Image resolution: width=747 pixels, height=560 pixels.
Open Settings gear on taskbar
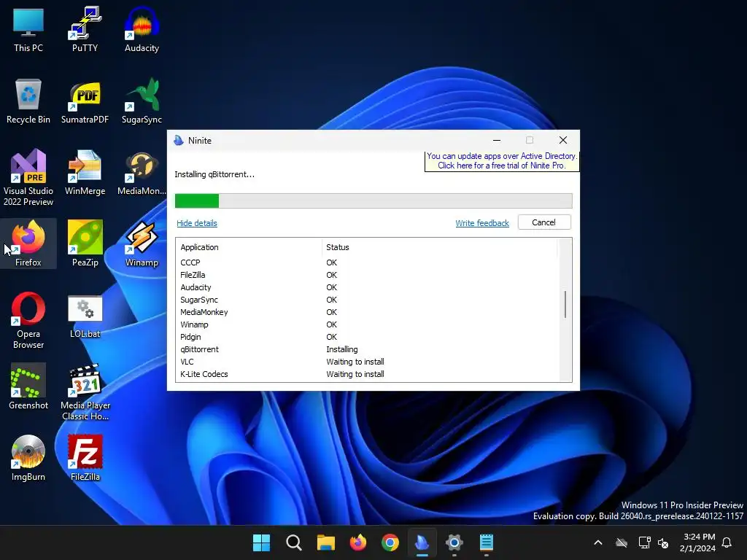coord(454,542)
